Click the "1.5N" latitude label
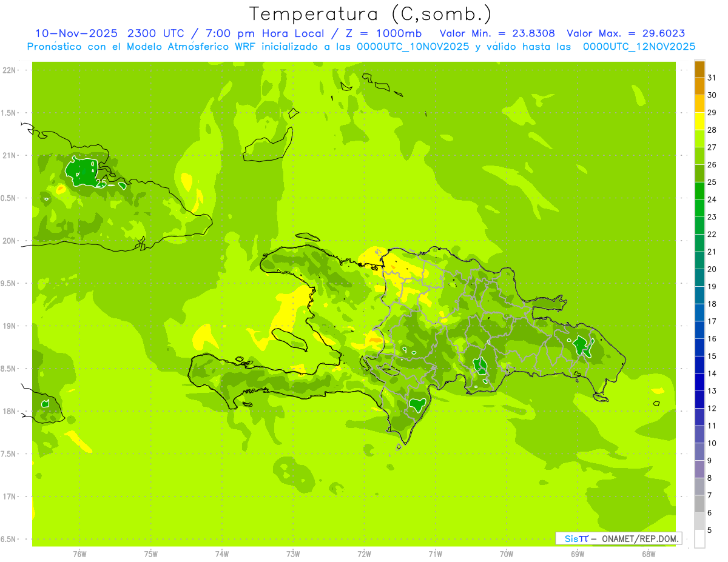The width and height of the screenshot is (728, 562). 8,113
